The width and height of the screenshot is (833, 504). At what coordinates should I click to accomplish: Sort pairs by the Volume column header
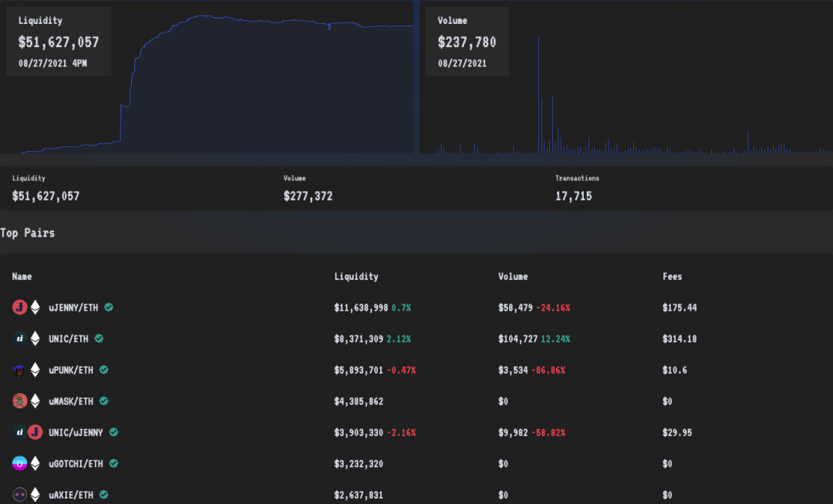pos(513,277)
